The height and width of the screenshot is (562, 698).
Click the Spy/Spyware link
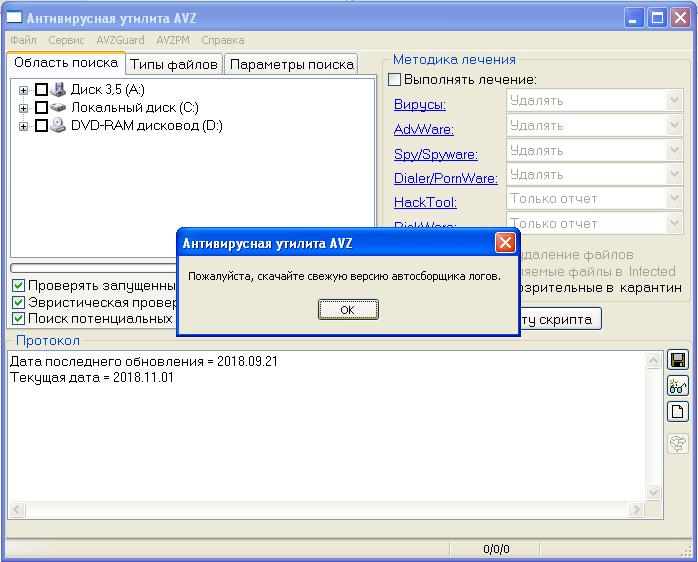pos(436,155)
